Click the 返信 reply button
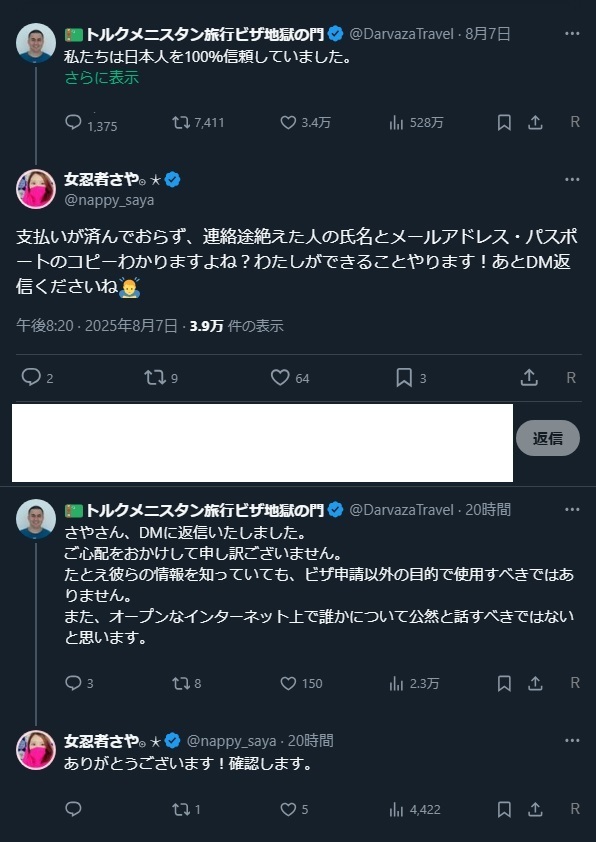The image size is (596, 842). [x=548, y=438]
